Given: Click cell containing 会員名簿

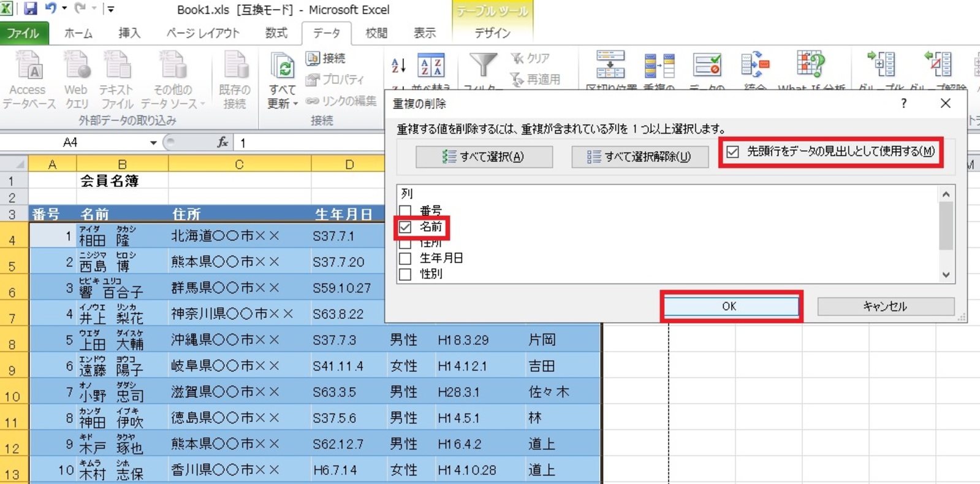Looking at the screenshot, I should (122, 180).
